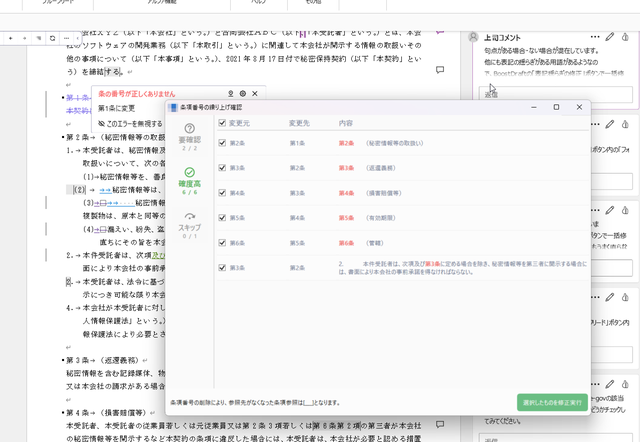This screenshot has height=442, width=640.
Task: Edit the 上司コメント comment with pencil icon
Action: [609, 37]
